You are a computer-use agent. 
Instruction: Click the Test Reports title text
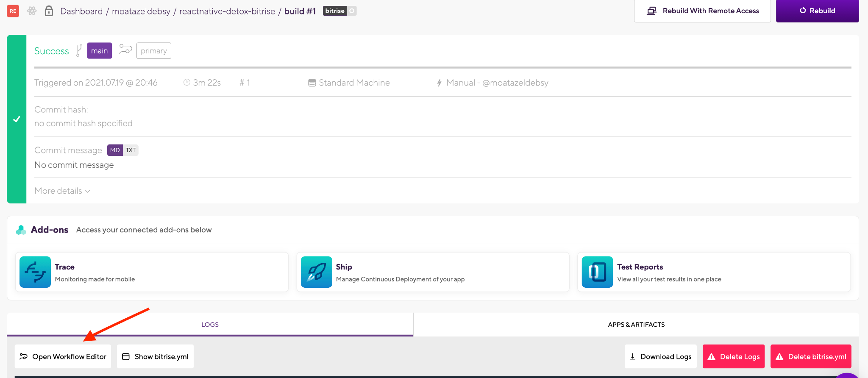[x=640, y=267]
